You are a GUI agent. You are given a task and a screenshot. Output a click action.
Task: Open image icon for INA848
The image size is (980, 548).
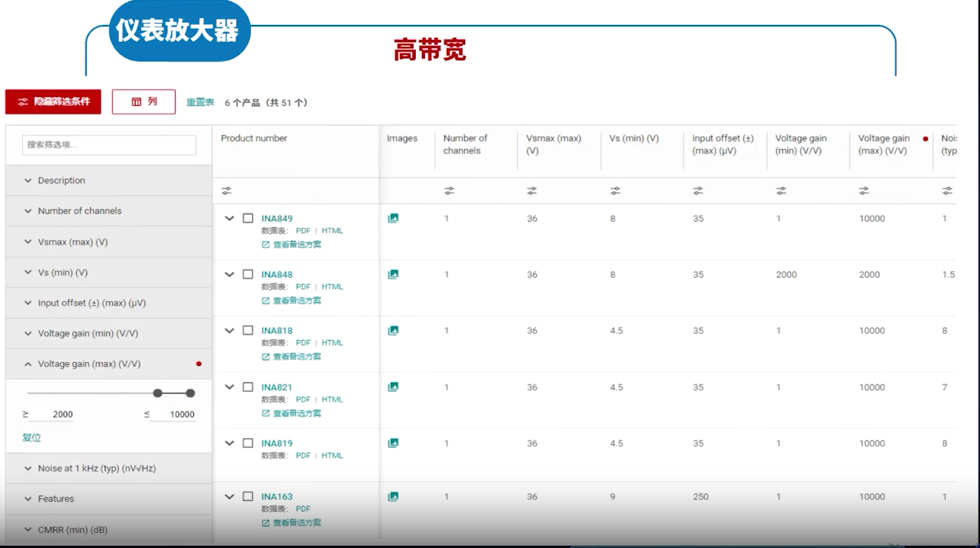click(393, 274)
